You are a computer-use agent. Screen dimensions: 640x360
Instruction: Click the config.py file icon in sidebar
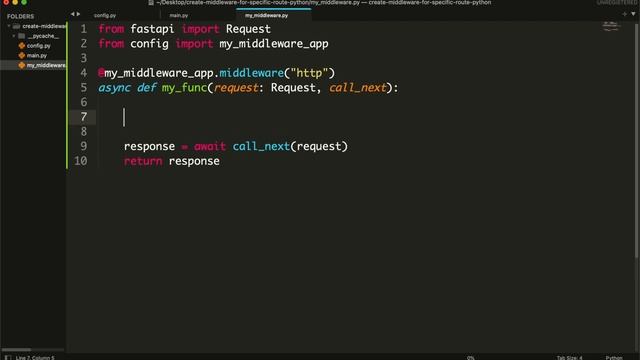pos(22,46)
